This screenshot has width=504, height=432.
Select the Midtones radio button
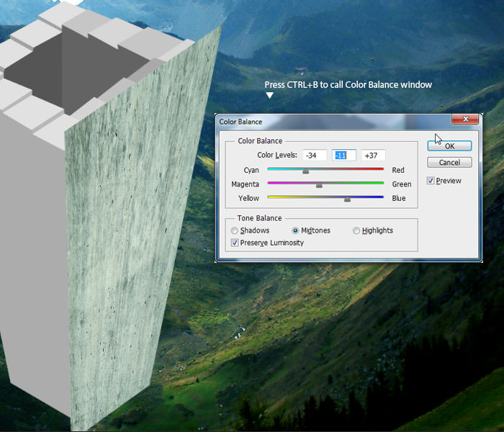[295, 230]
